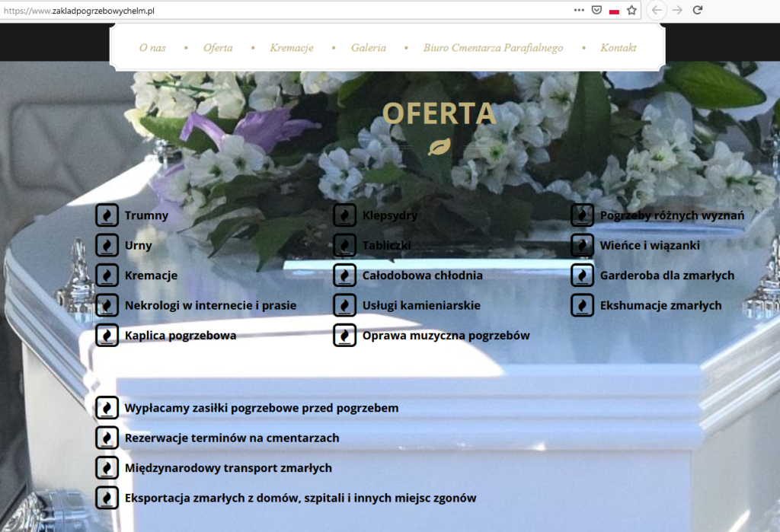Open Biuro Cmentarza Parafialnego page
The height and width of the screenshot is (532, 780).
pos(493,48)
